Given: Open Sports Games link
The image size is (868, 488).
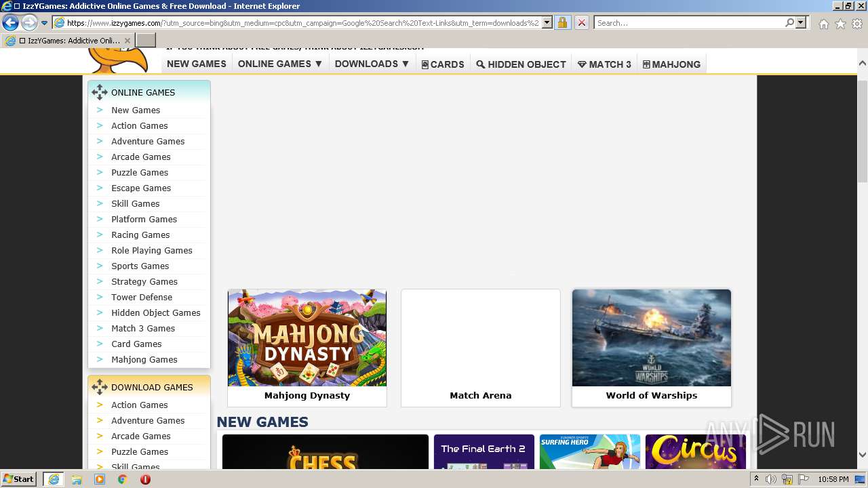Looking at the screenshot, I should coord(140,266).
